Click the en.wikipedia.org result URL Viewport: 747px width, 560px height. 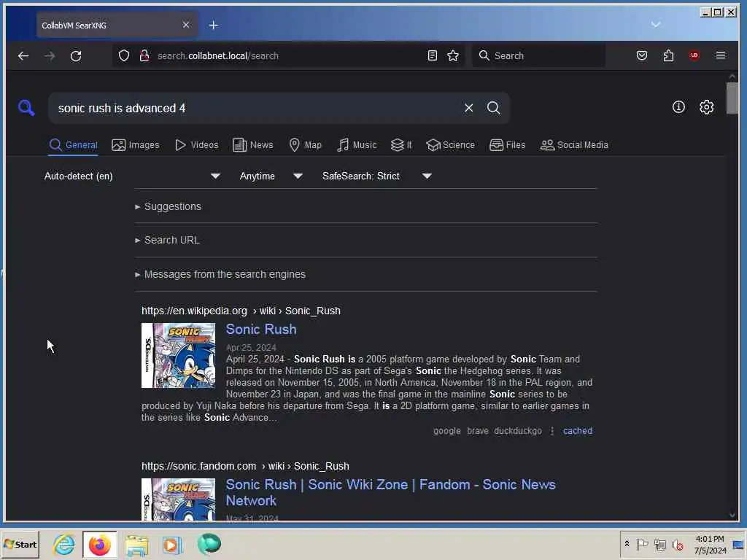pyautogui.click(x=241, y=311)
